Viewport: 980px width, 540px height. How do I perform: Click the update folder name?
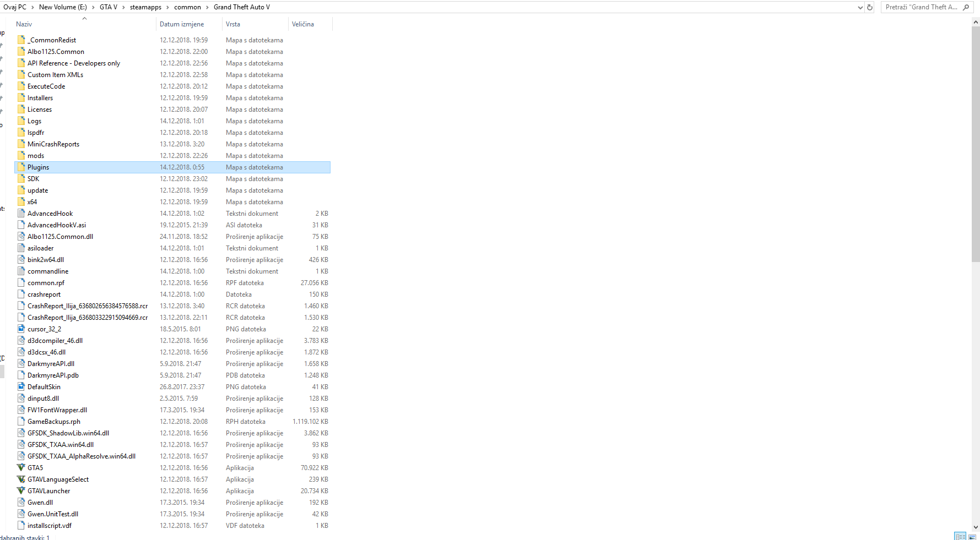[x=37, y=190]
